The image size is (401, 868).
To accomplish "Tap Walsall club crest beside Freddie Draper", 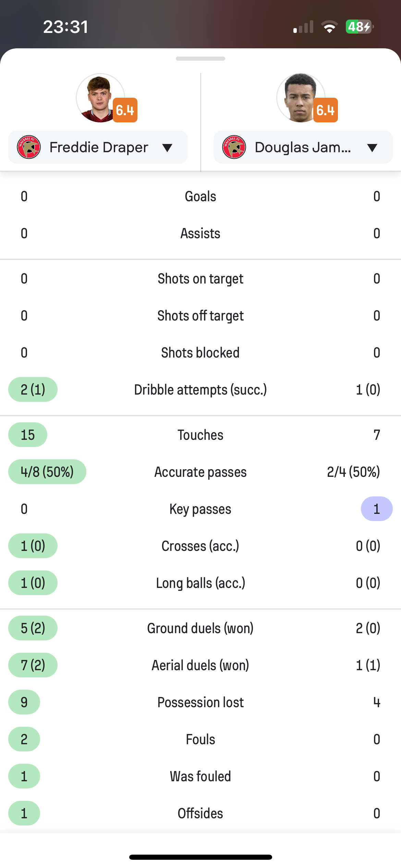I will [x=29, y=147].
